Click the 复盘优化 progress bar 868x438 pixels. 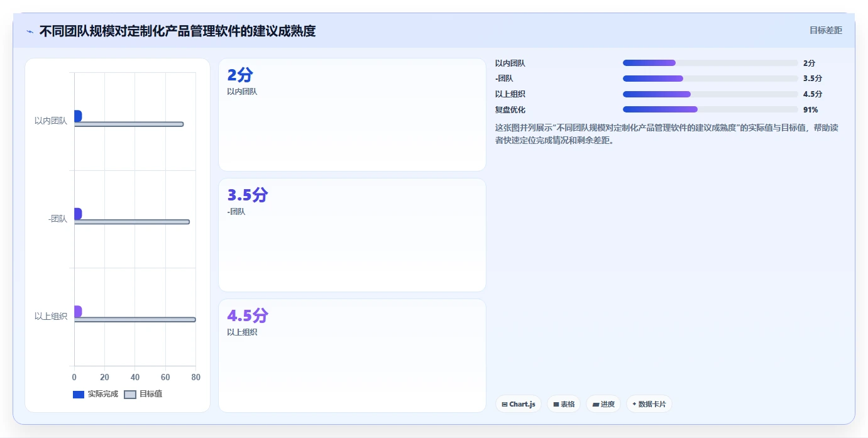pyautogui.click(x=710, y=109)
